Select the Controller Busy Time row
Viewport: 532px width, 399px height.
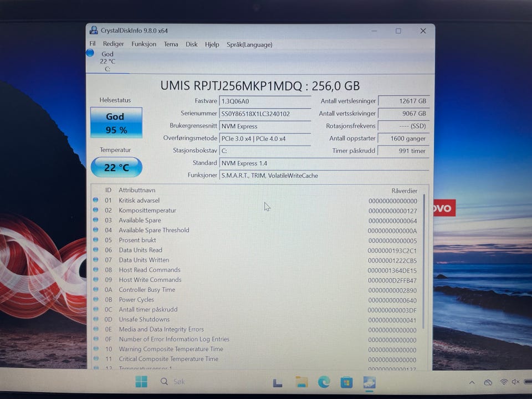256,290
